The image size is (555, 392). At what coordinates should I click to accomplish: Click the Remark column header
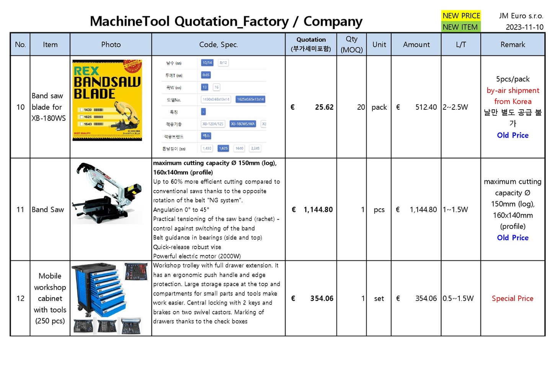pos(513,44)
